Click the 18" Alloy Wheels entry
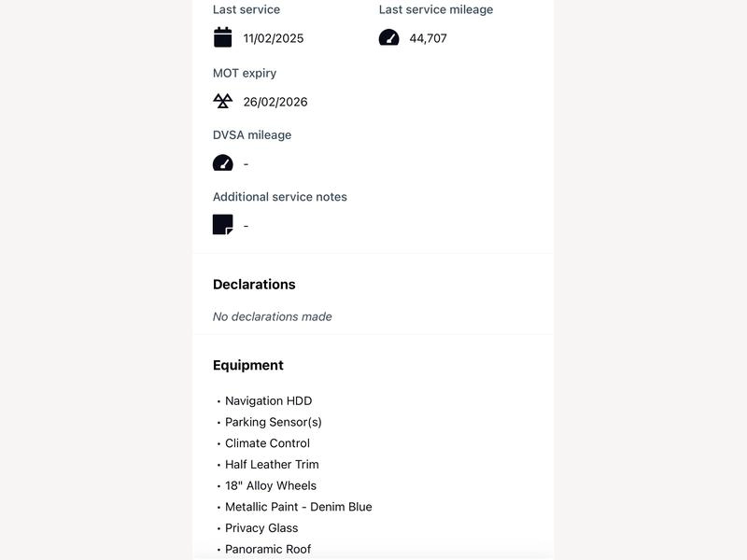 [271, 485]
